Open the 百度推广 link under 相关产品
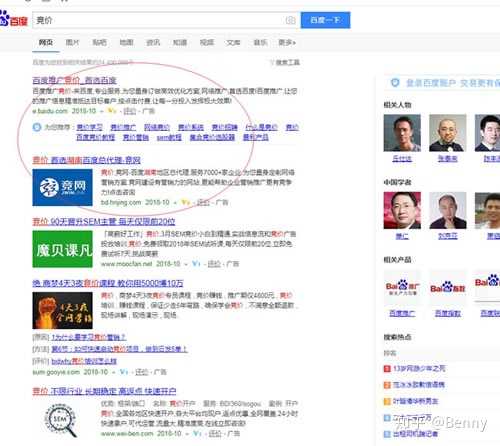Viewport: 500px width, 446px height. pos(402,313)
